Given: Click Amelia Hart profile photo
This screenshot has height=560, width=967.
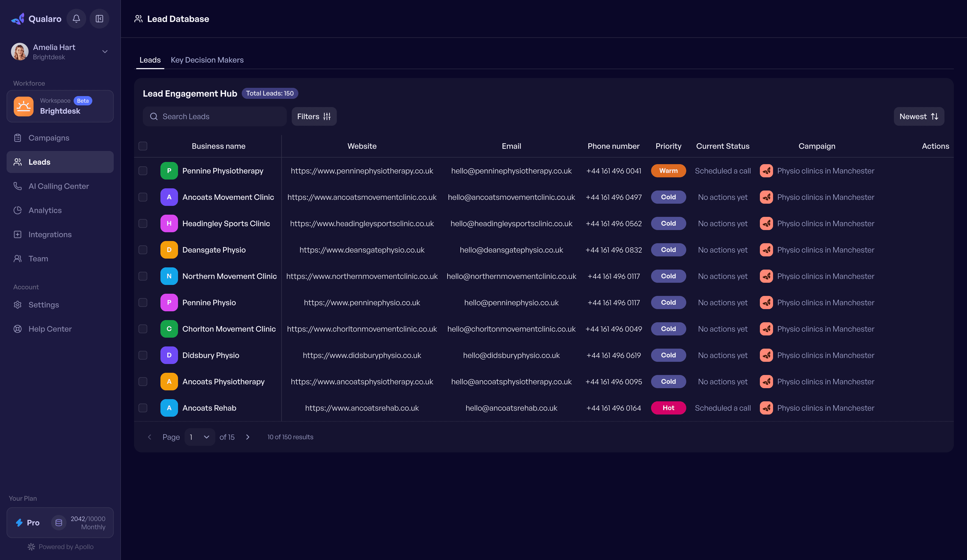Looking at the screenshot, I should click(20, 52).
